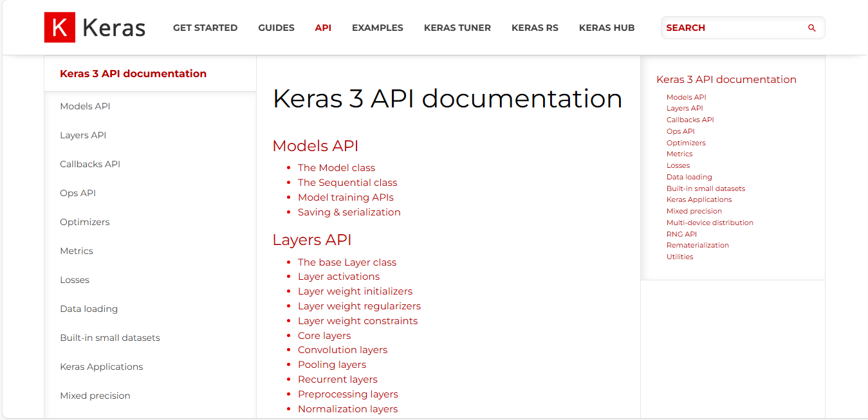Jump to Data loading in right contents panel
This screenshot has height=420, width=868.
tap(689, 177)
